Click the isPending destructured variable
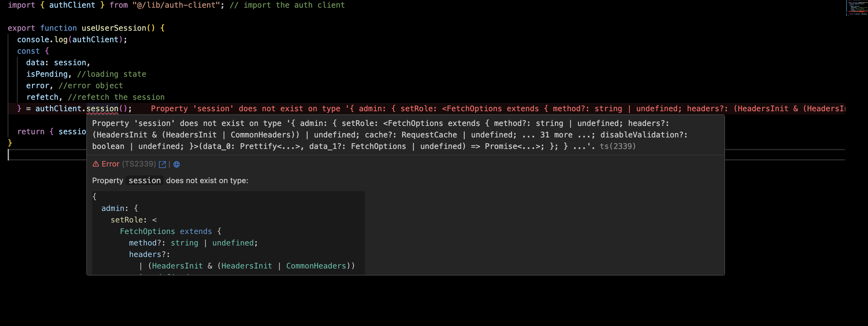This screenshot has width=868, height=326. pos(47,74)
